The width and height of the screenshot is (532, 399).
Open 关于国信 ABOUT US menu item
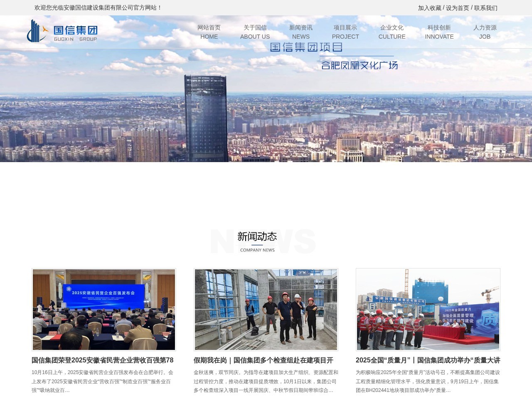click(255, 32)
